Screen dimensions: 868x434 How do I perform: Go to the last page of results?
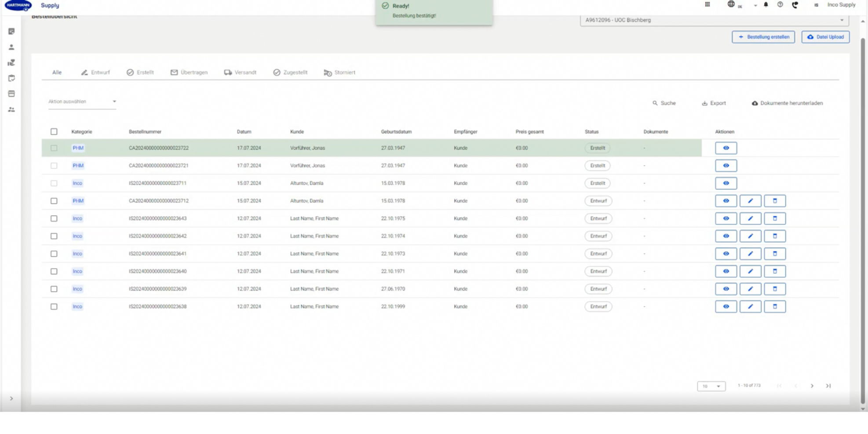(828, 386)
